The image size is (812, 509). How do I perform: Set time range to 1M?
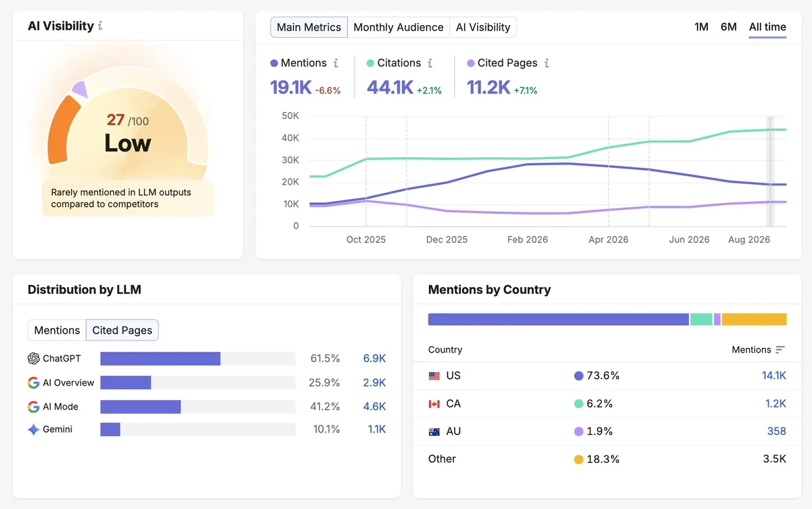tap(701, 27)
